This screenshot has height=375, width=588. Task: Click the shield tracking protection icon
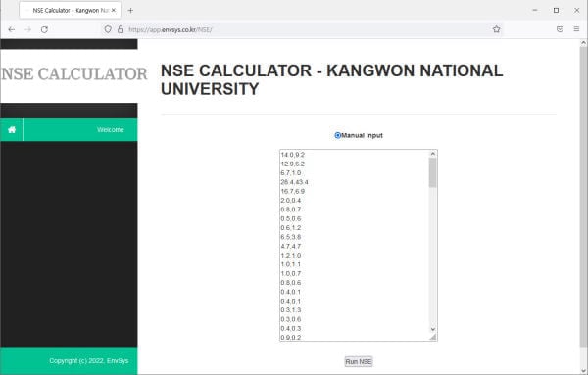coord(108,29)
